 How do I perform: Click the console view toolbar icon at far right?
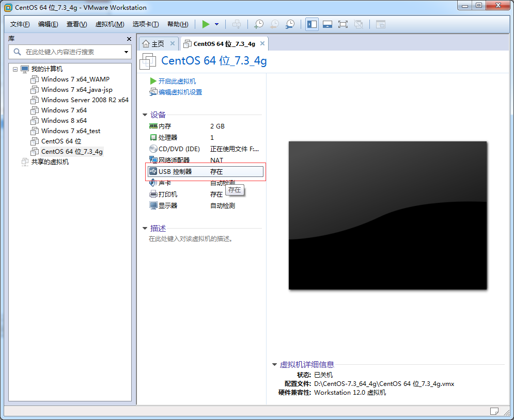381,24
